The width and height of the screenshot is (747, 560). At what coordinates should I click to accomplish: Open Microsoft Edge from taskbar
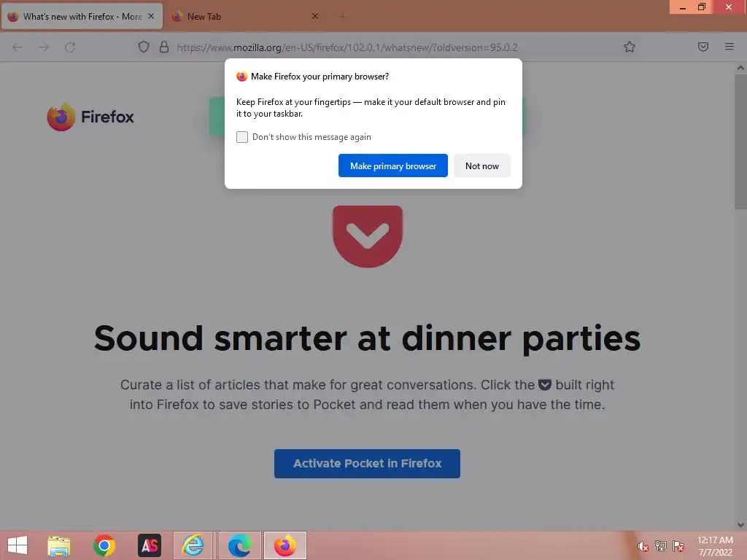(x=239, y=545)
